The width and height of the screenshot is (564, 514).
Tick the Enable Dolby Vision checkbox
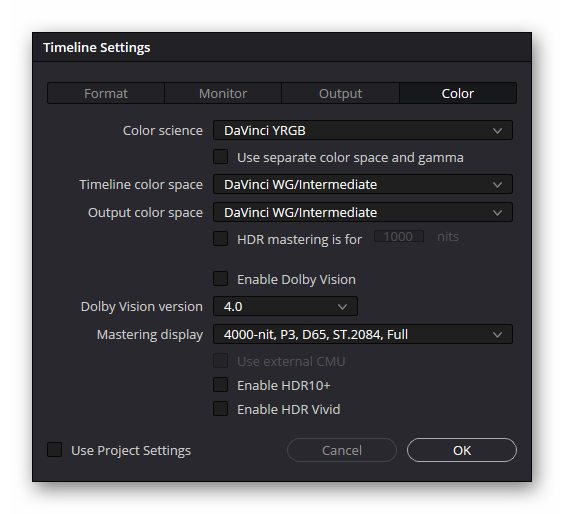(220, 279)
